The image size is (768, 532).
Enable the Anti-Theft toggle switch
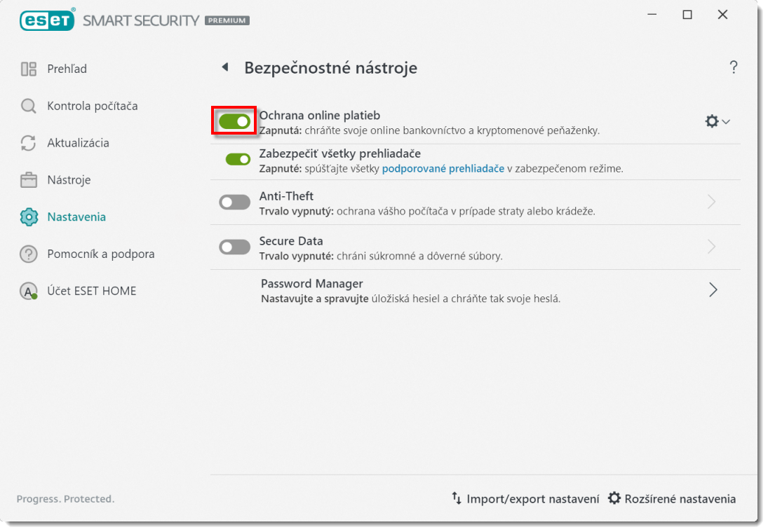pos(234,203)
